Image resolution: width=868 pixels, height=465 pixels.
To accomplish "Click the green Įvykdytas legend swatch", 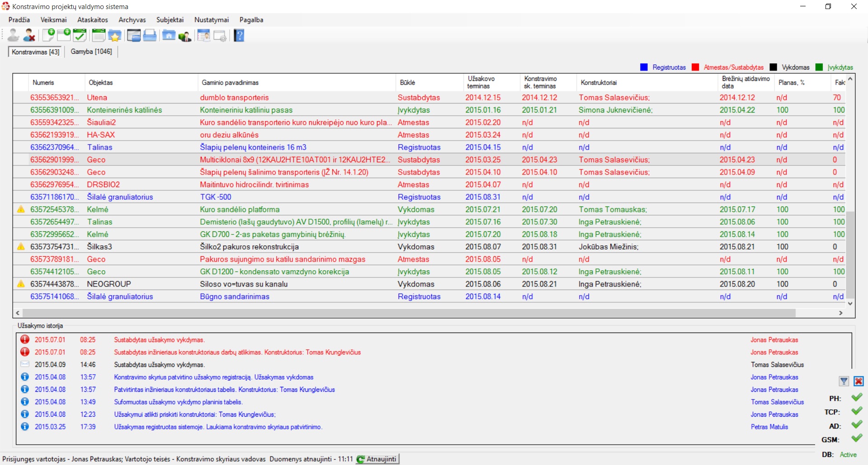I will [819, 67].
